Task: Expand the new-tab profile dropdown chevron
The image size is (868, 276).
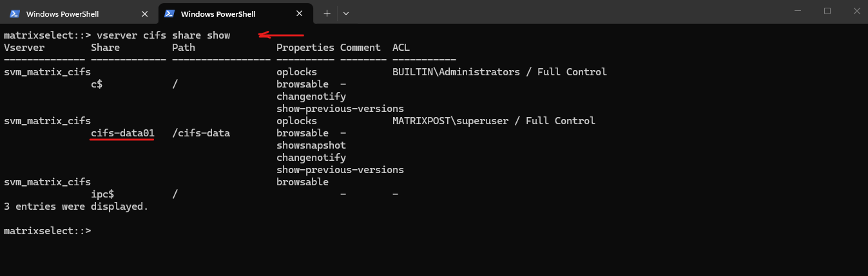Action: coord(345,14)
